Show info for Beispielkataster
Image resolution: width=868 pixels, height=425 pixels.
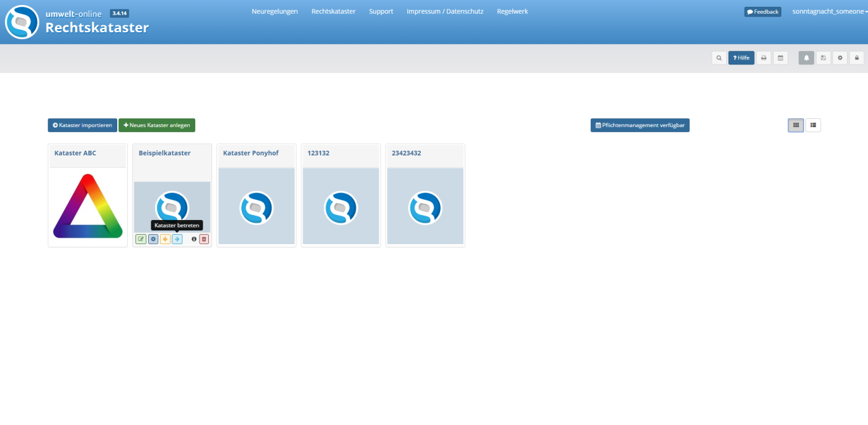[193, 239]
